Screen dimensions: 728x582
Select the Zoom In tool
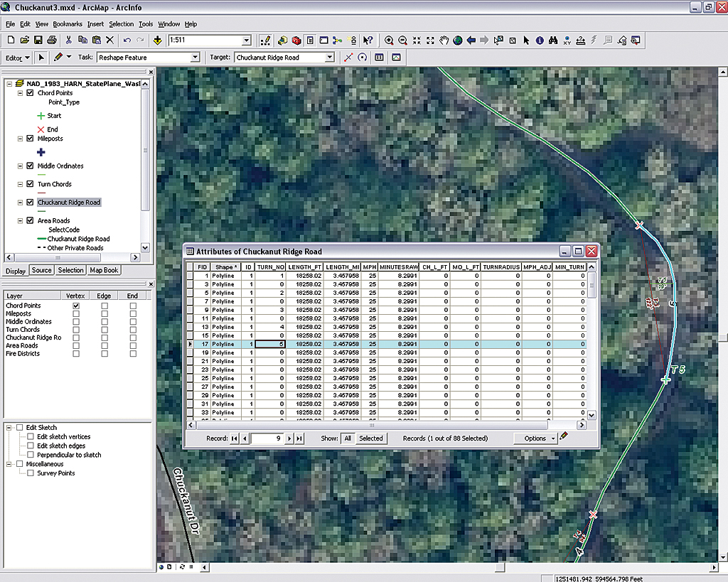(x=389, y=41)
